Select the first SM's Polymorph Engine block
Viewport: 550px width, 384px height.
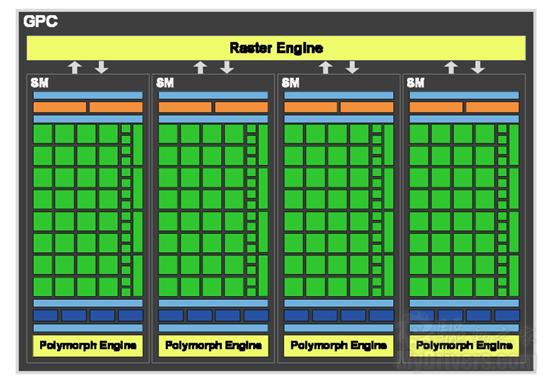(x=88, y=346)
